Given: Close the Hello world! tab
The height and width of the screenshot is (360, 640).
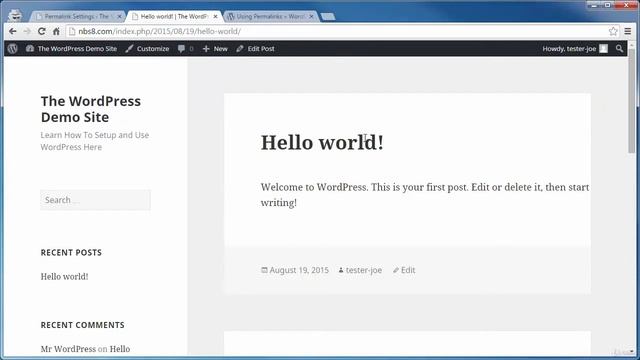Looking at the screenshot, I should coord(216,16).
